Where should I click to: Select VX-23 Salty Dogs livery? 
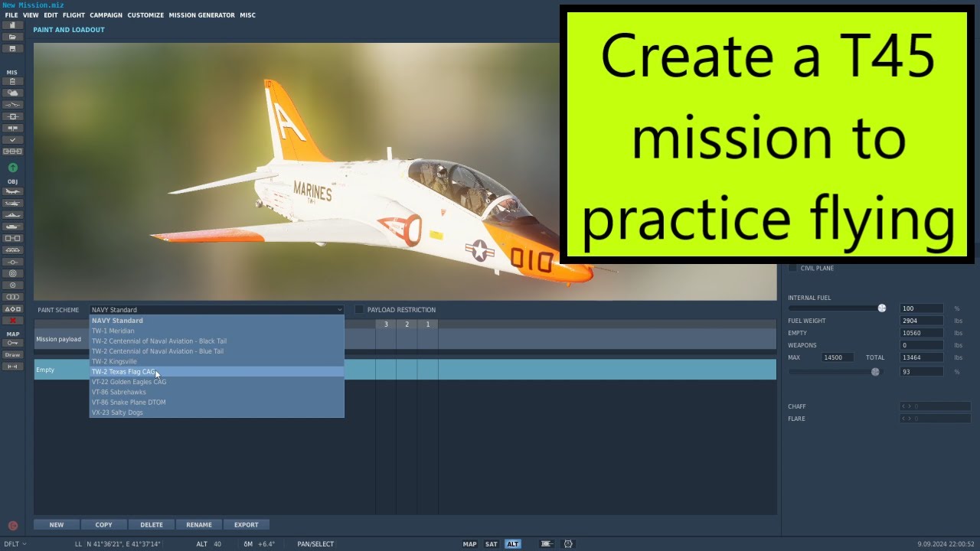(x=217, y=412)
